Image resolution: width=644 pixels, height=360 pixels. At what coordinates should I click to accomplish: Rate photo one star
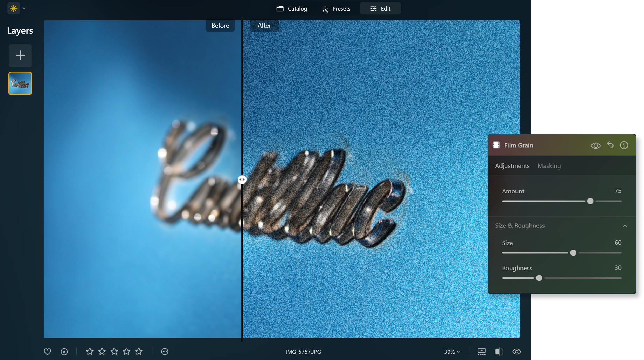90,351
